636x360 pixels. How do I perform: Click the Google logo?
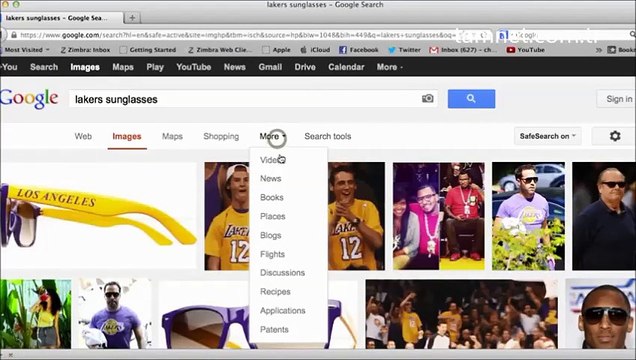[x=29, y=99]
